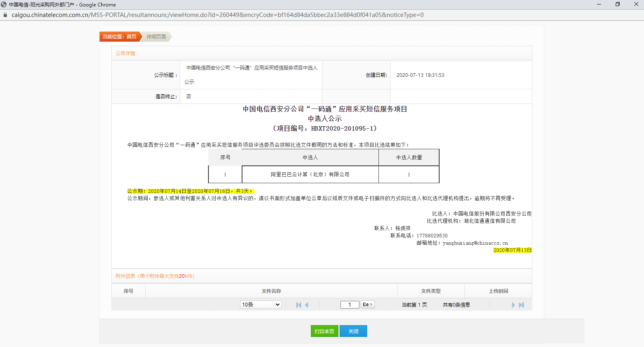Click the 共有0条信息 status text
The height and width of the screenshot is (347, 644).
456,305
